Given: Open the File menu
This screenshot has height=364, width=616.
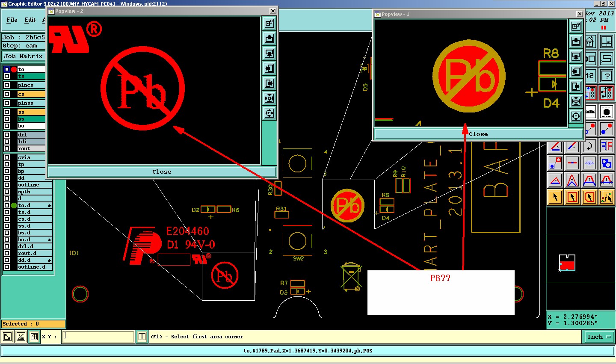Looking at the screenshot, I should click(x=12, y=20).
